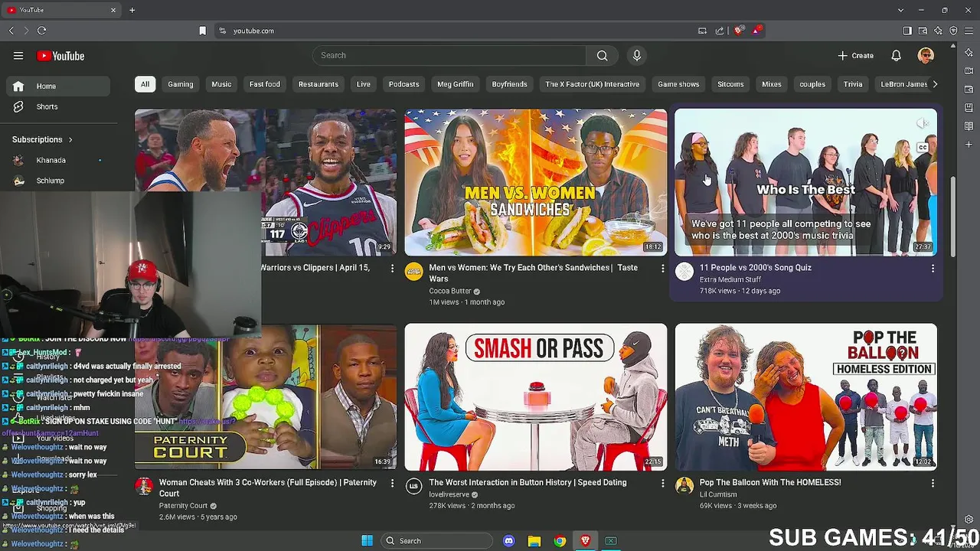
Task: Open the Windows Start menu
Action: pos(367,541)
